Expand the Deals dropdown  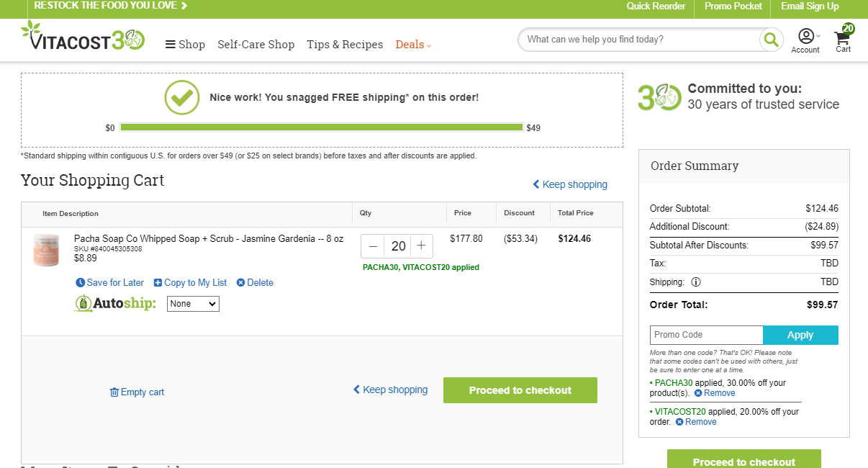click(x=413, y=45)
